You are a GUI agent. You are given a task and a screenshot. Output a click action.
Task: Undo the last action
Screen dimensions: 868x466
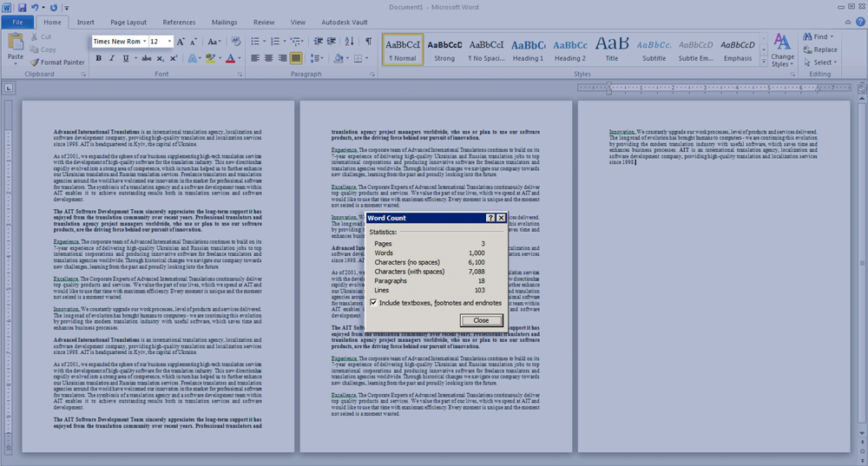pyautogui.click(x=35, y=8)
